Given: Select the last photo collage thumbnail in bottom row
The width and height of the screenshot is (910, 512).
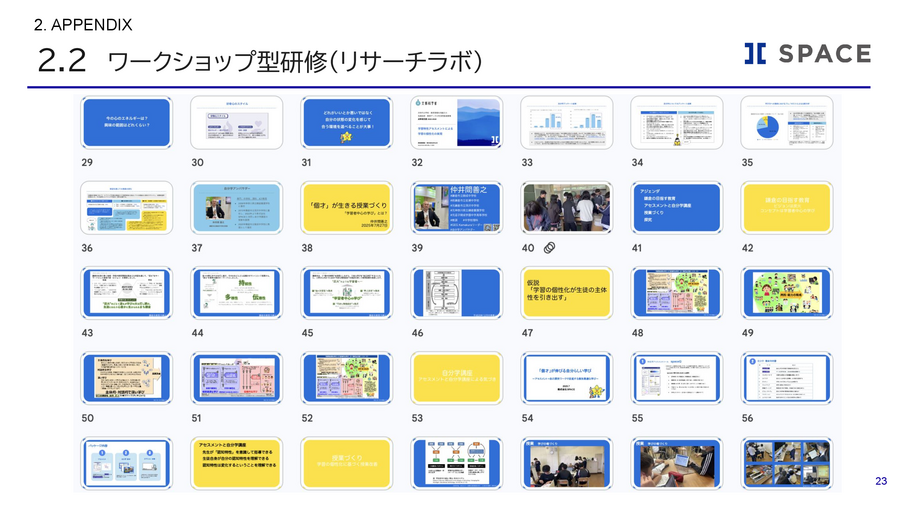Looking at the screenshot, I should [x=787, y=464].
